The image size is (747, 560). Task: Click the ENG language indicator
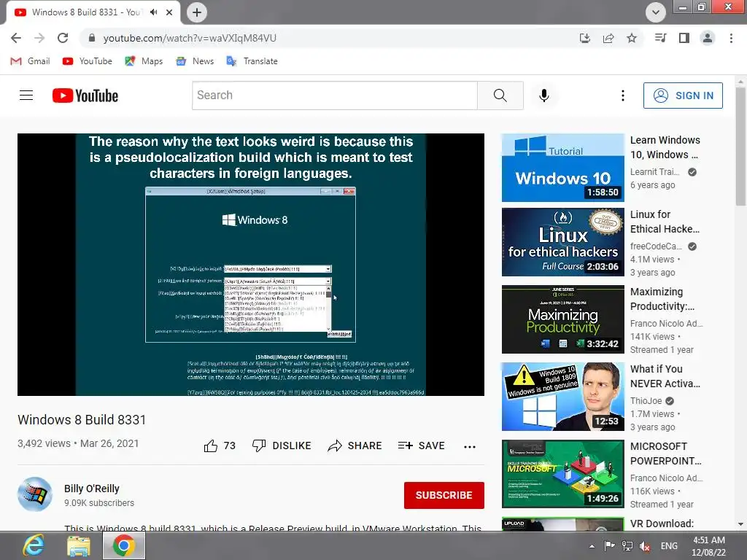(669, 546)
